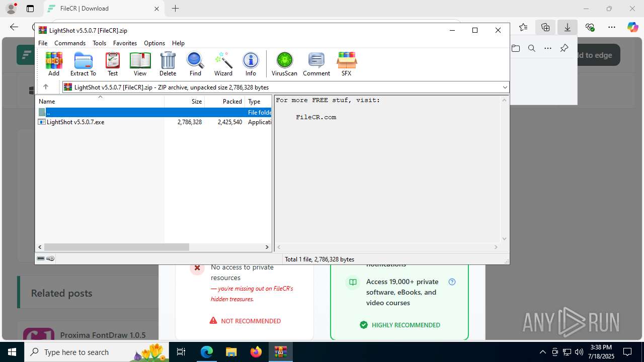Click the drive icon in WinRAR status bar
The height and width of the screenshot is (362, 644).
[41, 258]
